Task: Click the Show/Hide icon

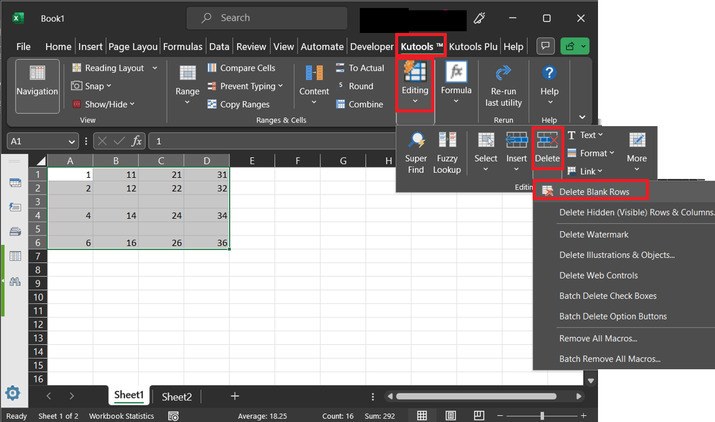Action: [77, 104]
